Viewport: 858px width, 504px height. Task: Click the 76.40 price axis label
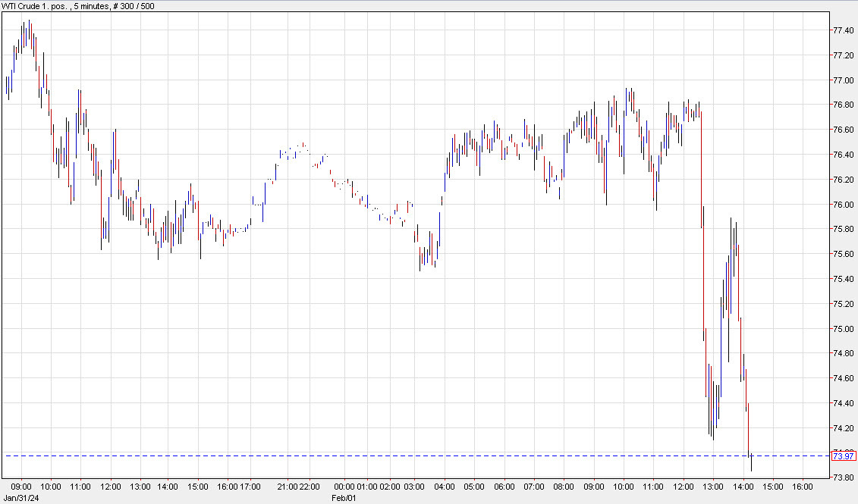(844, 155)
